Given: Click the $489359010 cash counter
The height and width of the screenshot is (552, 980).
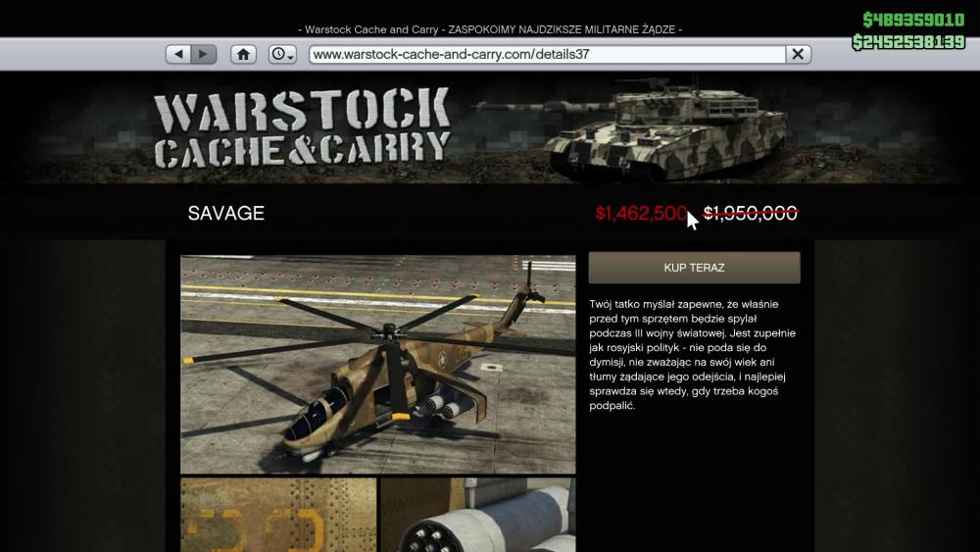Looking at the screenshot, I should (x=913, y=20).
